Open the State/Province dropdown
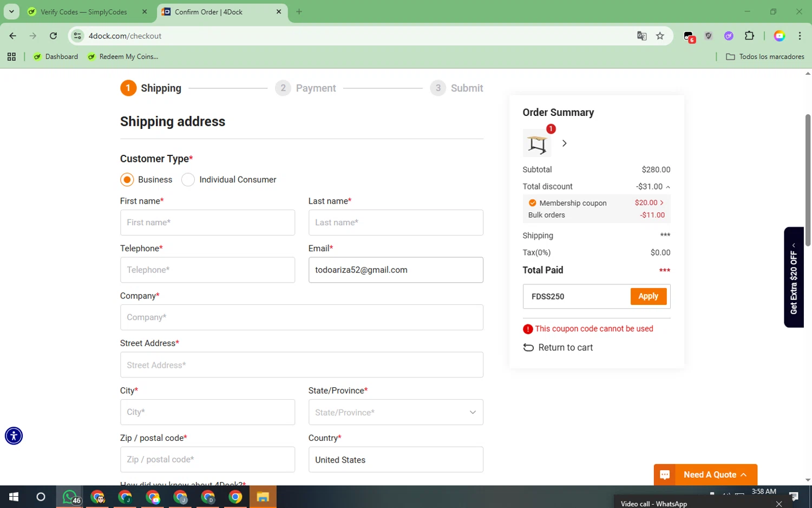This screenshot has width=812, height=508. (x=396, y=412)
